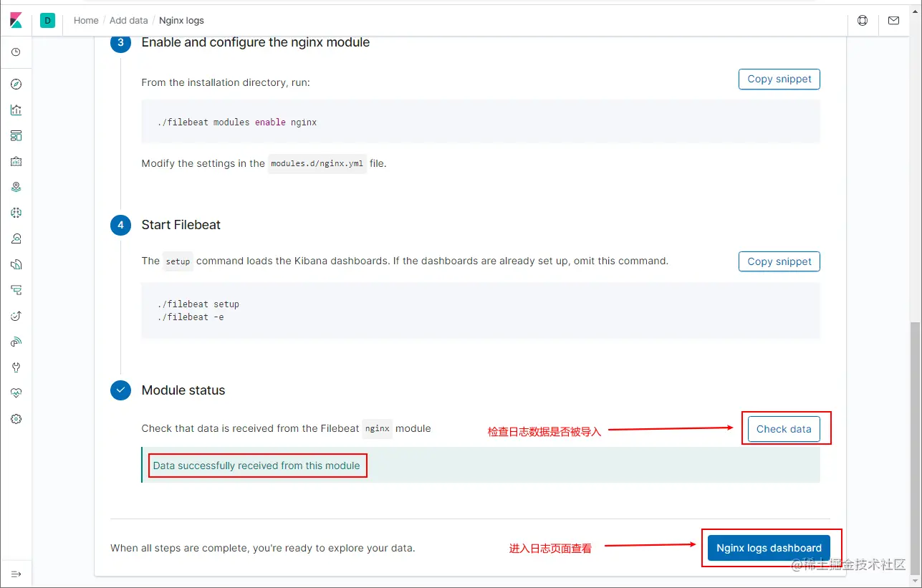Click the Start Filebeat heading
This screenshot has width=922, height=588.
coord(181,225)
